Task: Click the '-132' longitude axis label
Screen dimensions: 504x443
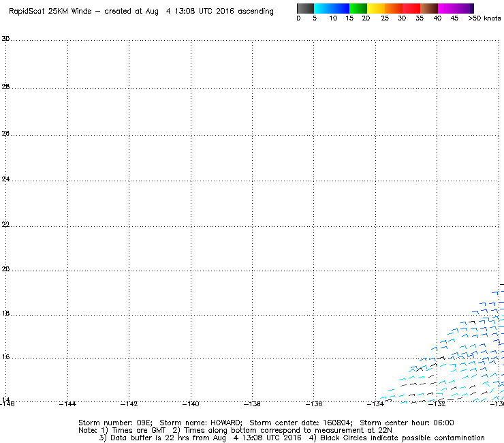Action: [437, 404]
